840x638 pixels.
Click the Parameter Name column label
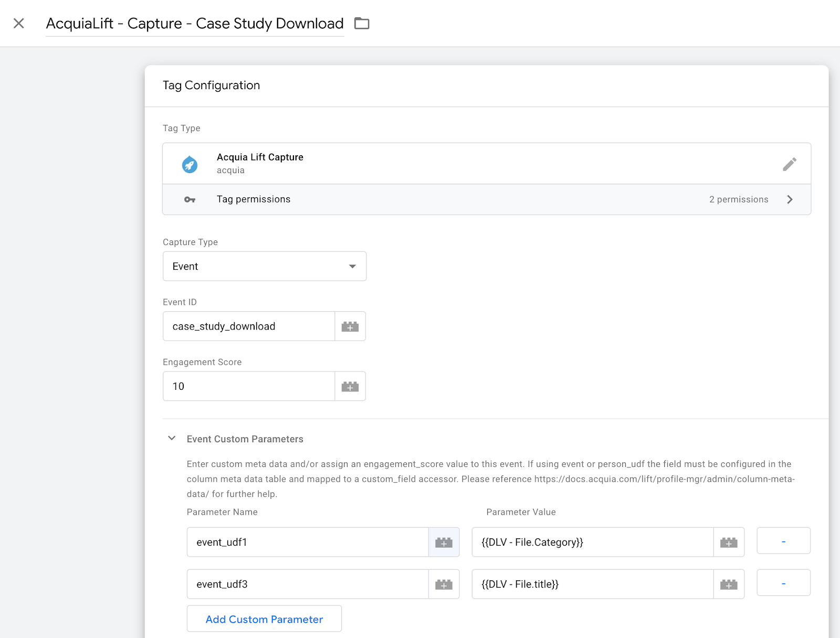pyautogui.click(x=222, y=512)
